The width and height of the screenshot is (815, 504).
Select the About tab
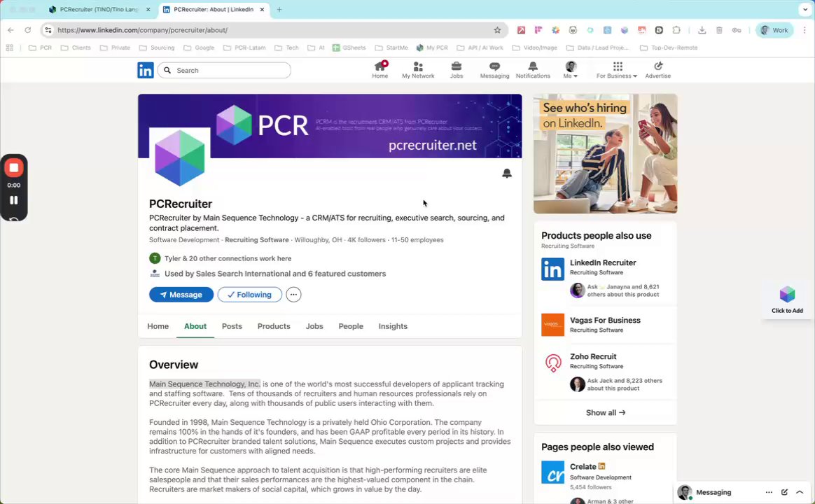point(195,326)
